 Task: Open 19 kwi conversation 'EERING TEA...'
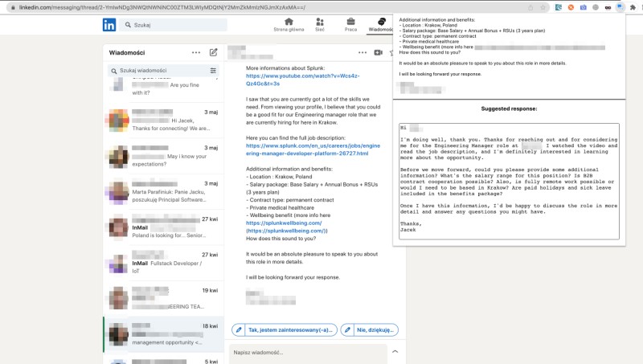164,298
